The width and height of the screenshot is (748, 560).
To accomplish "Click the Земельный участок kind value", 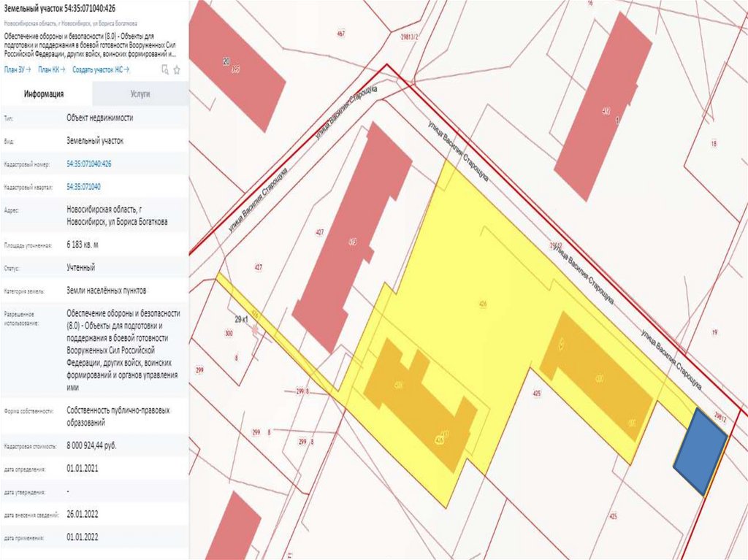I will pyautogui.click(x=95, y=141).
